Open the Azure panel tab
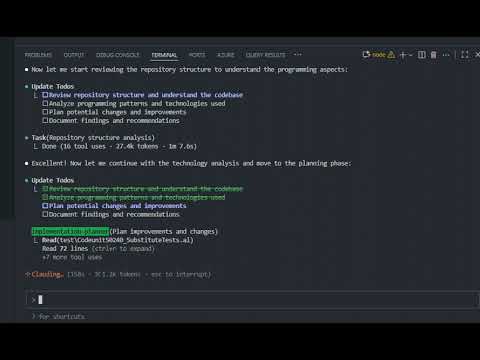 click(226, 55)
